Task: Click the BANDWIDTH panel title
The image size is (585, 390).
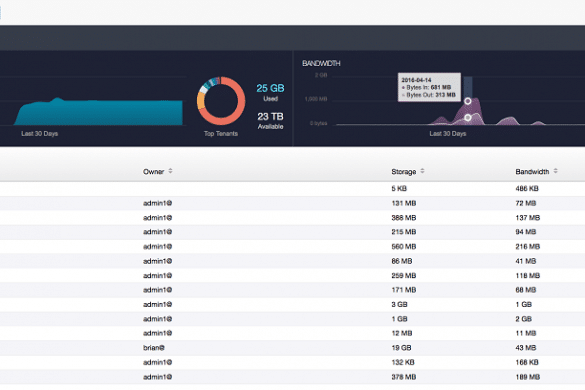Action: coord(321,63)
